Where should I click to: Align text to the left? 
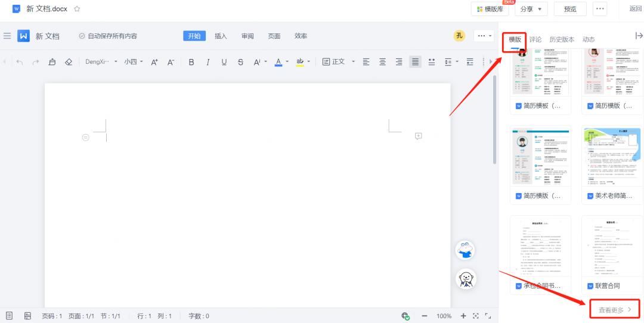click(366, 62)
